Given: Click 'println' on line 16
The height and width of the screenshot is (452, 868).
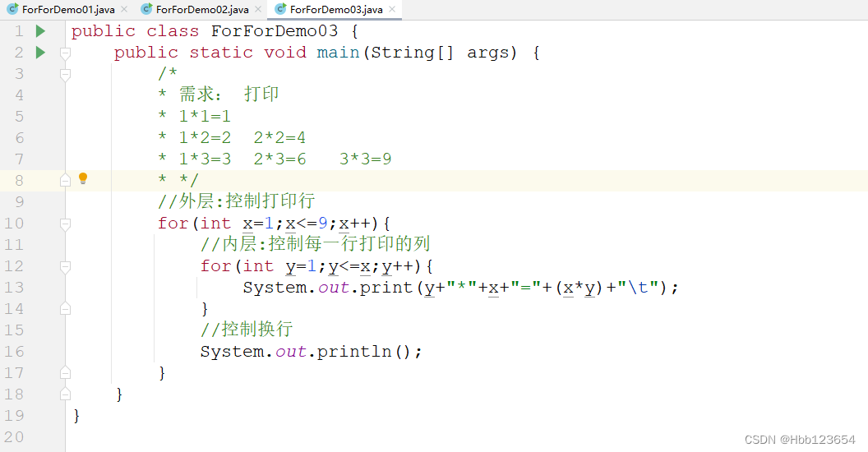Looking at the screenshot, I should pyautogui.click(x=354, y=351).
